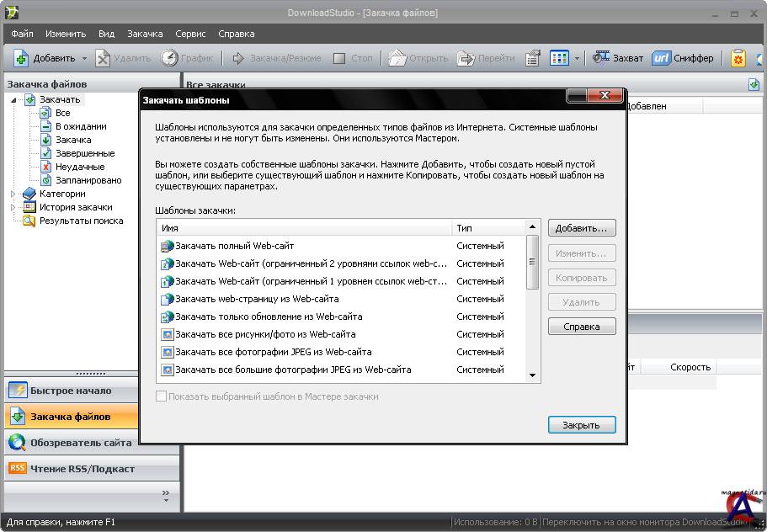Viewport: 767px width, 532px height.
Task: Close the Закачать шаблоны dialog
Action: (605, 95)
